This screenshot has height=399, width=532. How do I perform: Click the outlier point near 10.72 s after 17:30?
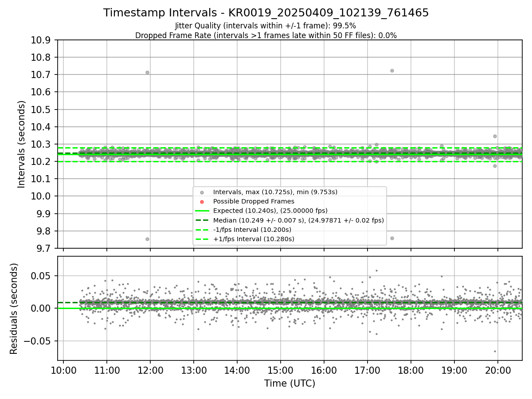pyautogui.click(x=392, y=70)
